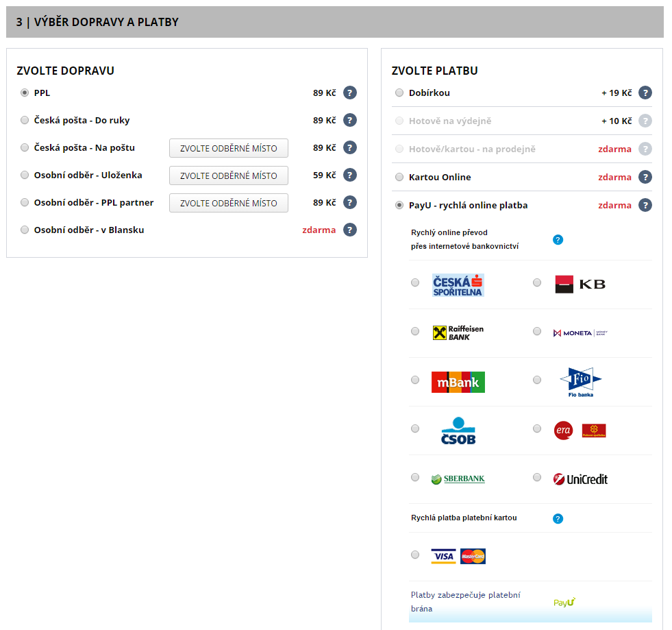Click the 'Kartou Online' label
Image resolution: width=672 pixels, height=630 pixels.
tap(440, 177)
